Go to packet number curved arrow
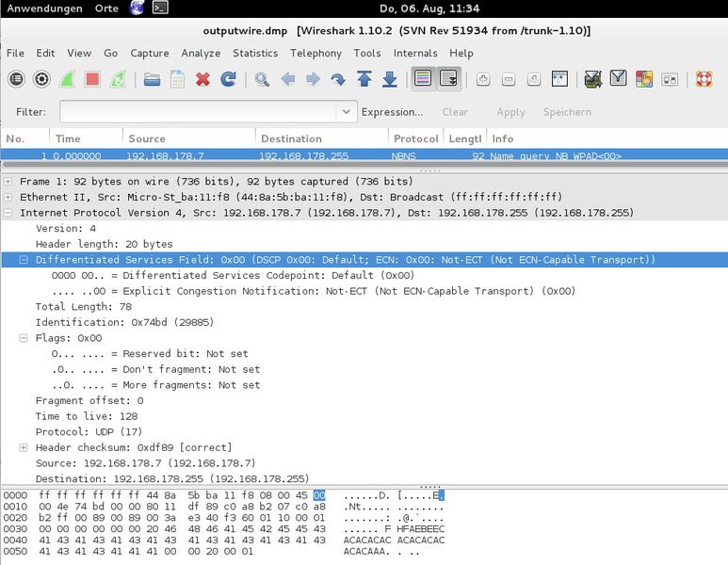Screen dimensions: 728x565 338,79
